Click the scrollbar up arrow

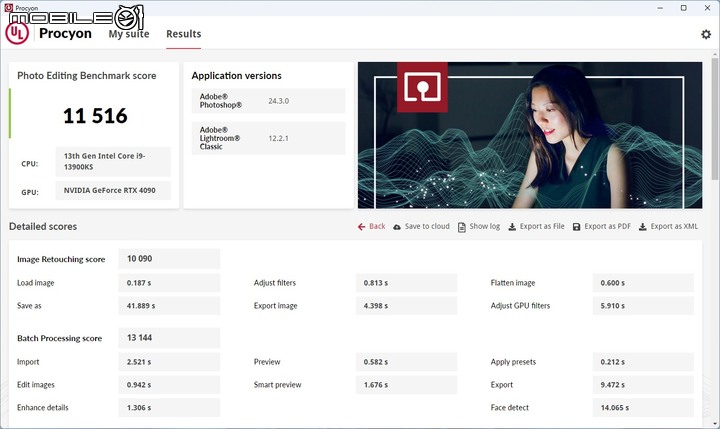point(715,54)
